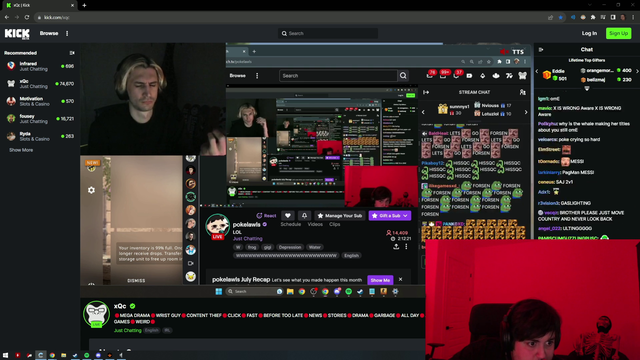Image resolution: width=640 pixels, height=360 pixels.
Task: Click the Sign Up button
Action: click(618, 33)
